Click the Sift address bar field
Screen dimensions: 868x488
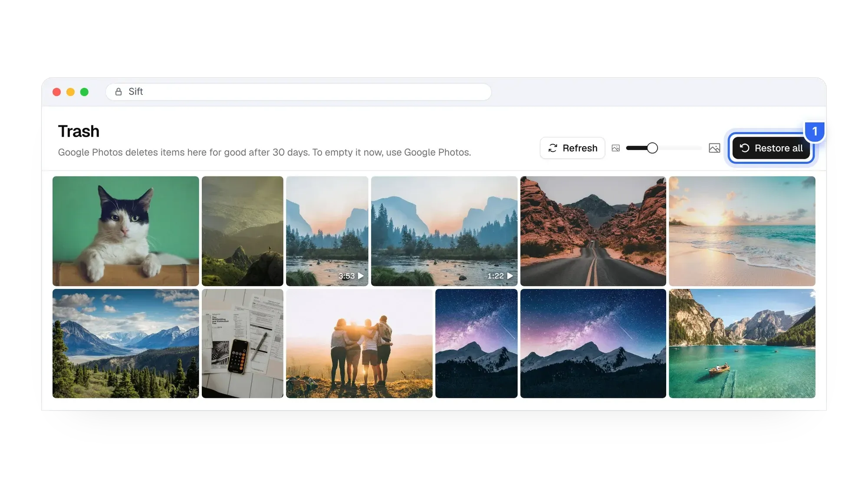click(299, 92)
